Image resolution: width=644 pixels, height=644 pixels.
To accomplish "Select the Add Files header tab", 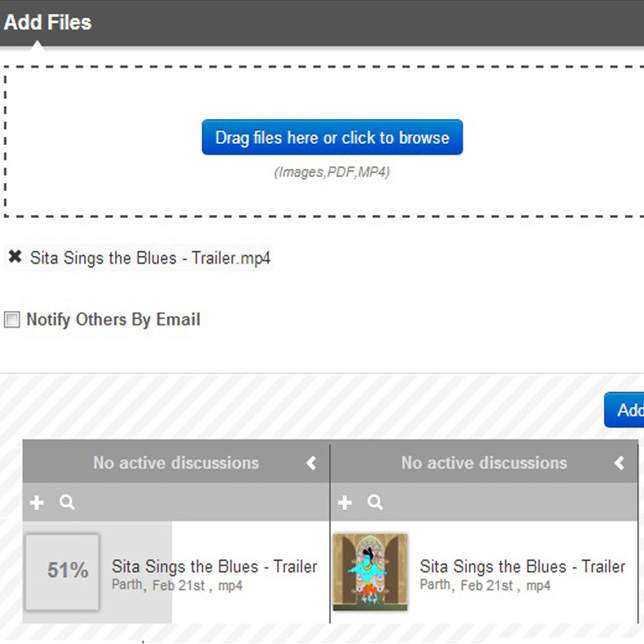I will tap(47, 22).
